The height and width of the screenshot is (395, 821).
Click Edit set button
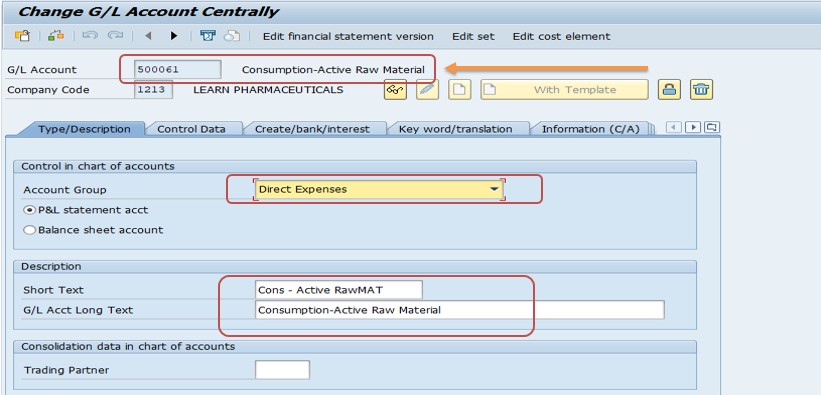[473, 37]
